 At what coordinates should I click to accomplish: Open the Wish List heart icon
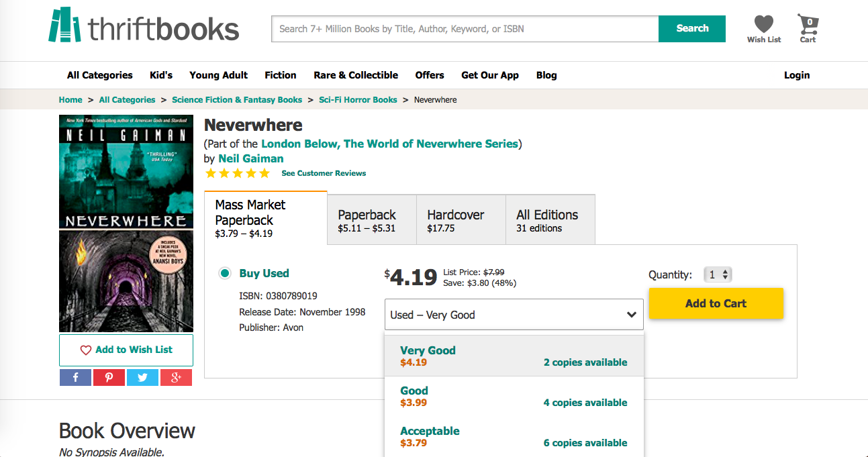764,29
